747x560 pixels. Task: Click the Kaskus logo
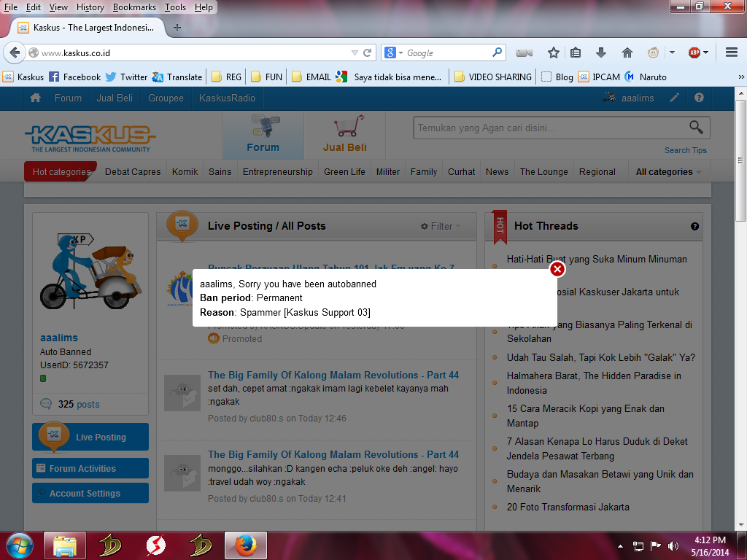(x=90, y=139)
